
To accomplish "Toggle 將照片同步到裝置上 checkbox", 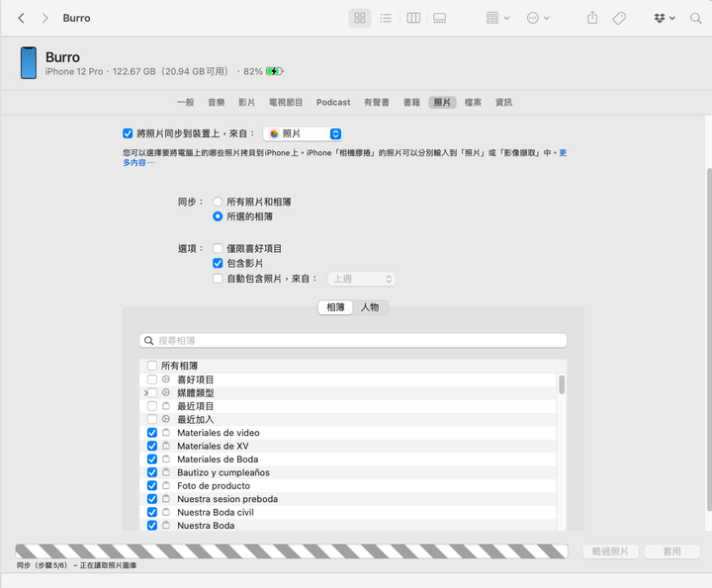I will (128, 133).
